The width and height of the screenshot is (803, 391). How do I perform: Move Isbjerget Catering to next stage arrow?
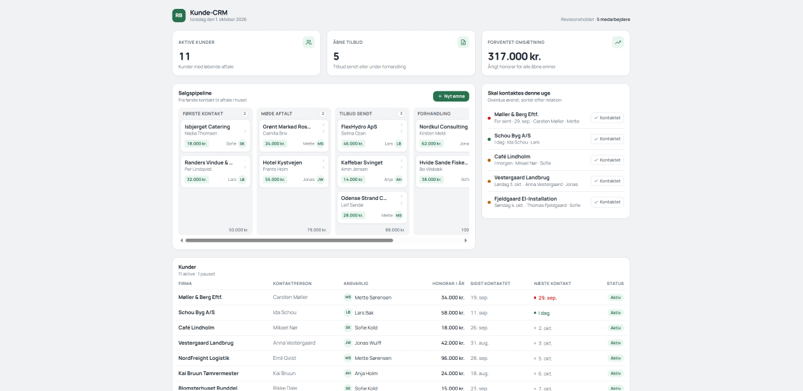[x=245, y=131]
